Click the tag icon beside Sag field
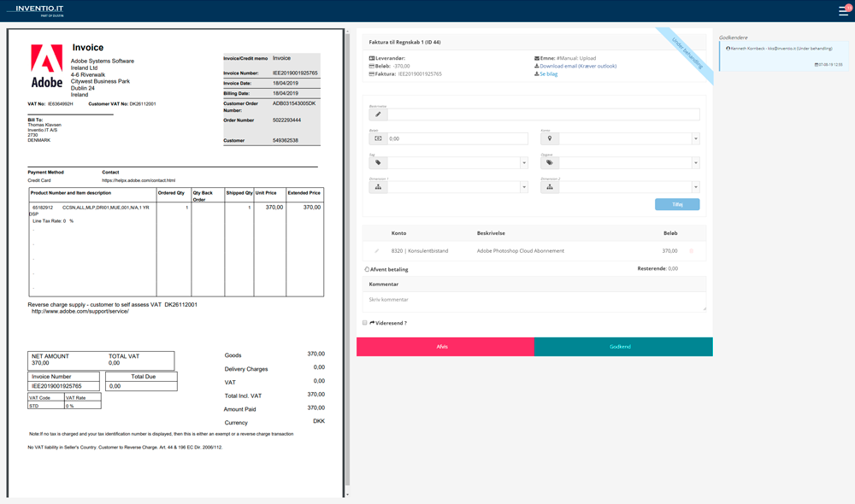Screen dimensions: 855x504 point(378,162)
